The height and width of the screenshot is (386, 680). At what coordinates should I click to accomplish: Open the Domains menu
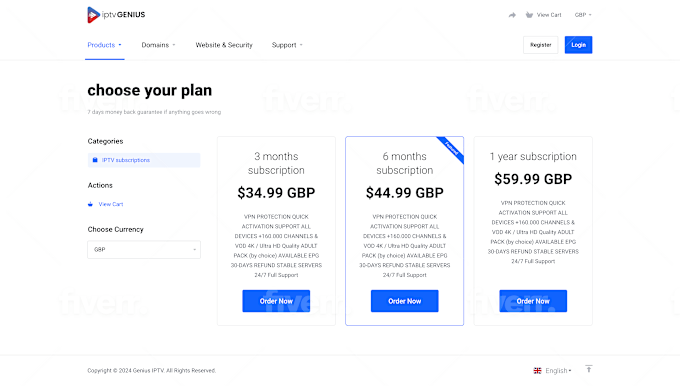(158, 45)
